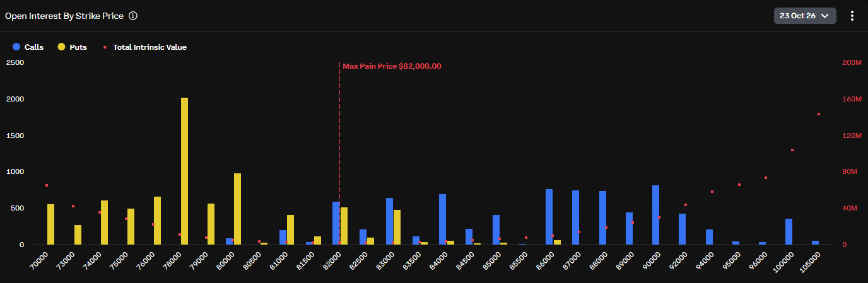Click the 82000 x-axis strike label
Image resolution: width=868 pixels, height=283 pixels.
point(332,261)
